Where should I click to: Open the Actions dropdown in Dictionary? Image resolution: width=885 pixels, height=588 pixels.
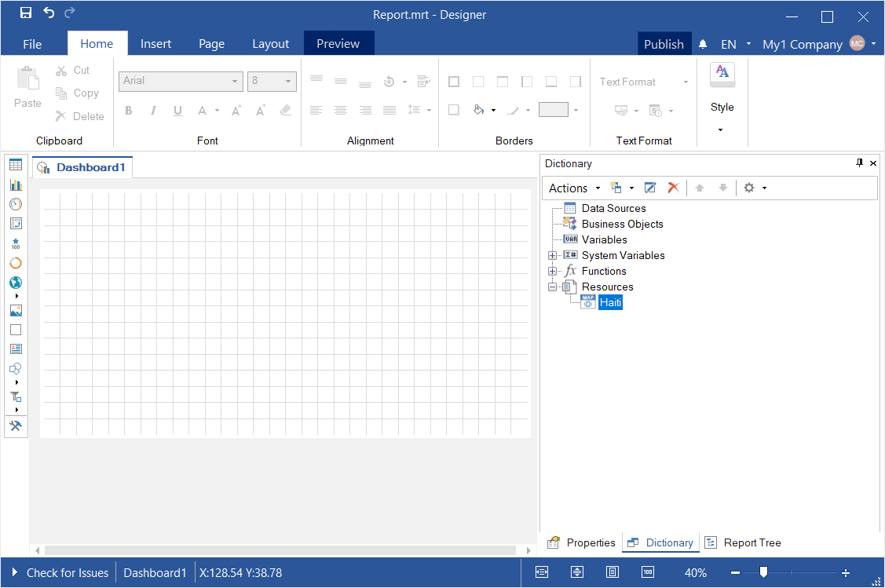pos(574,188)
